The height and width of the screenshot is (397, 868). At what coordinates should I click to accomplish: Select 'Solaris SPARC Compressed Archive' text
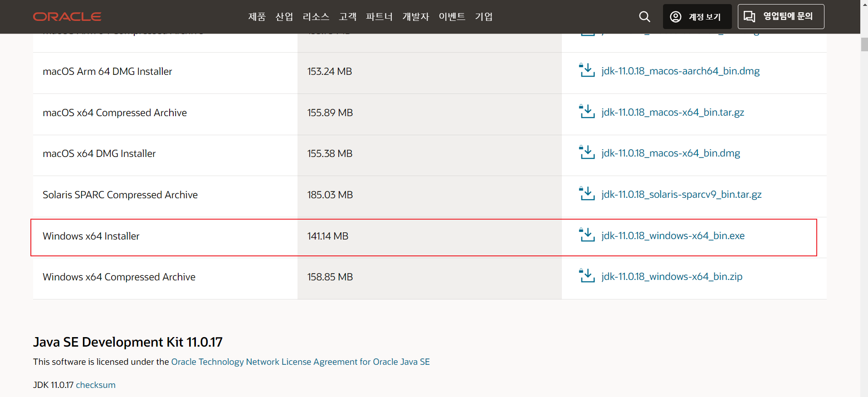tap(120, 195)
